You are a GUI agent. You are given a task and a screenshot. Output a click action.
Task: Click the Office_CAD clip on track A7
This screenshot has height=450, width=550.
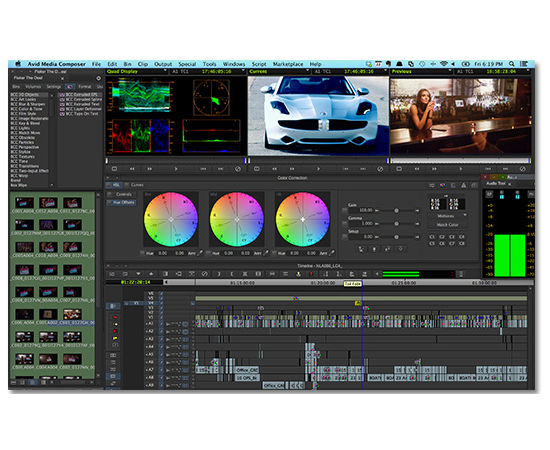coord(247,370)
